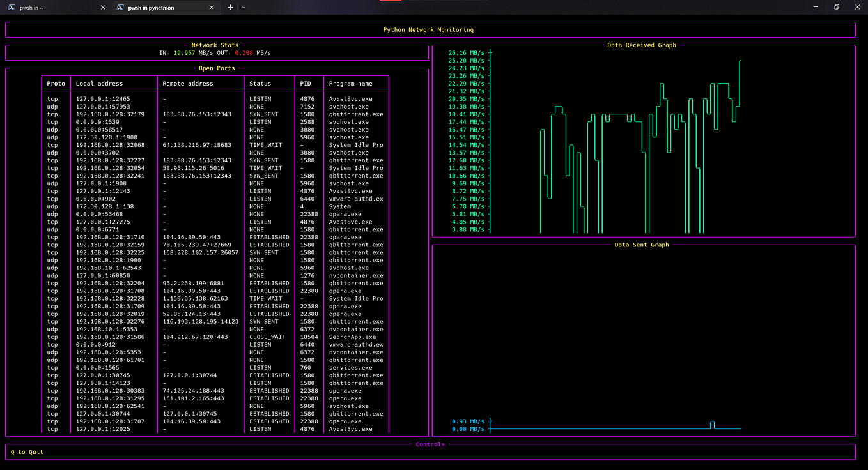Click the PowerShell icon on first tab
Image resolution: width=868 pixels, height=470 pixels.
point(12,8)
